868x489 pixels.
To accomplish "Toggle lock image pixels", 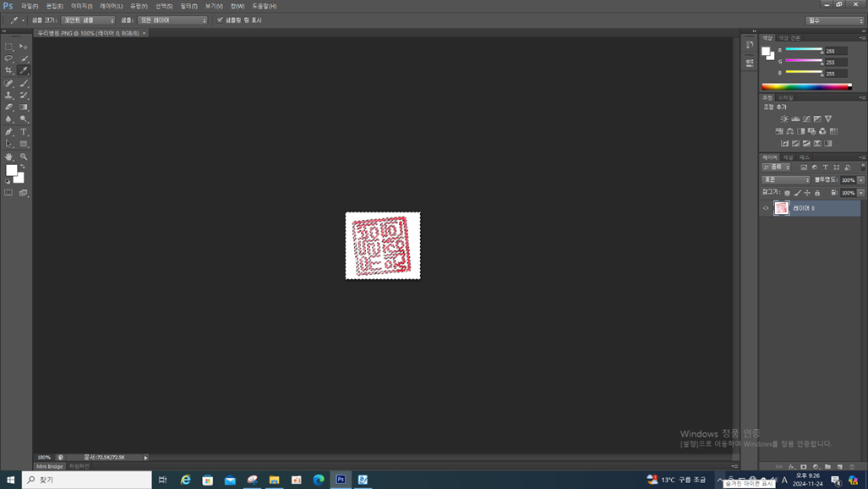I will click(x=797, y=193).
